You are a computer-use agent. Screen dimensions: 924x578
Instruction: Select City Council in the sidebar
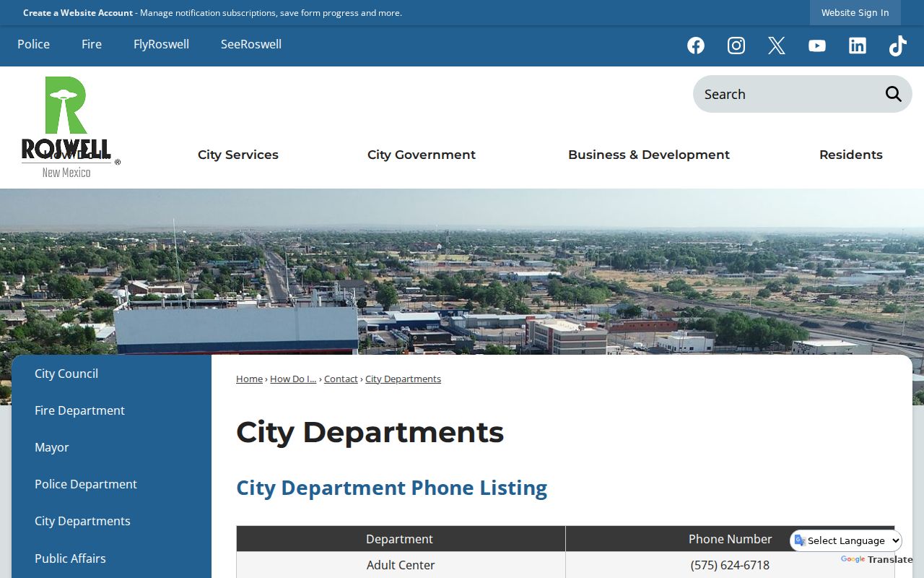coord(66,374)
